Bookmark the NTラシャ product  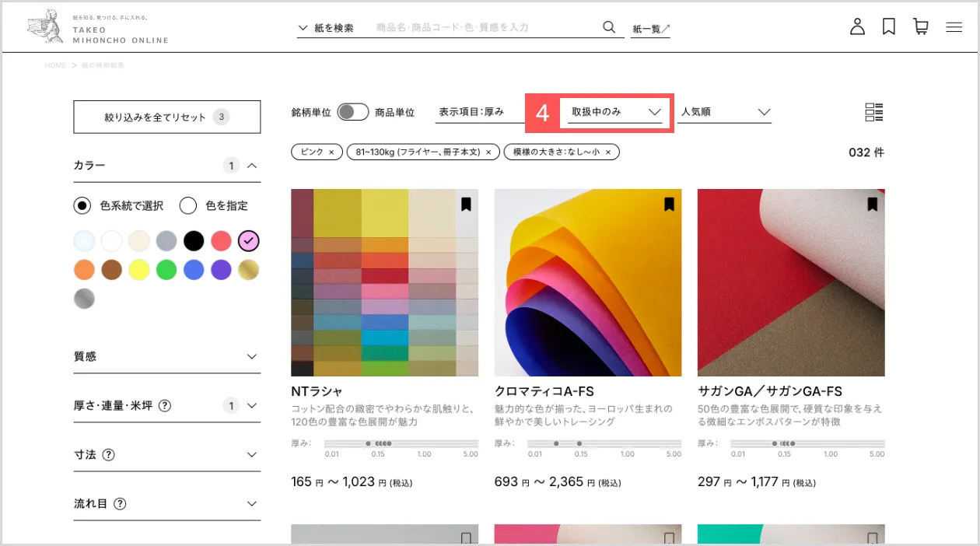coord(466,205)
